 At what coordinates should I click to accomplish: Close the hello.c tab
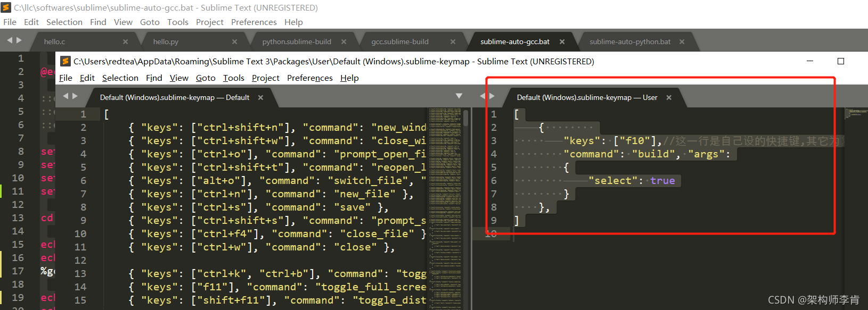tap(125, 41)
